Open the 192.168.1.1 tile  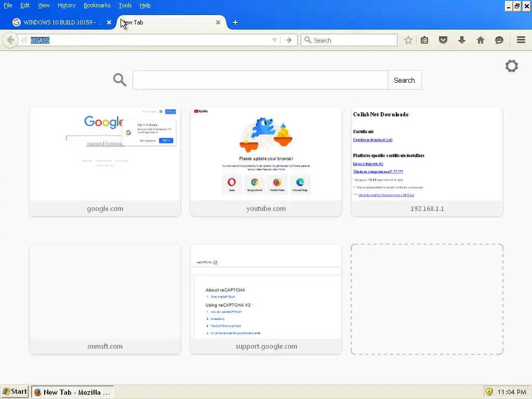(x=427, y=162)
